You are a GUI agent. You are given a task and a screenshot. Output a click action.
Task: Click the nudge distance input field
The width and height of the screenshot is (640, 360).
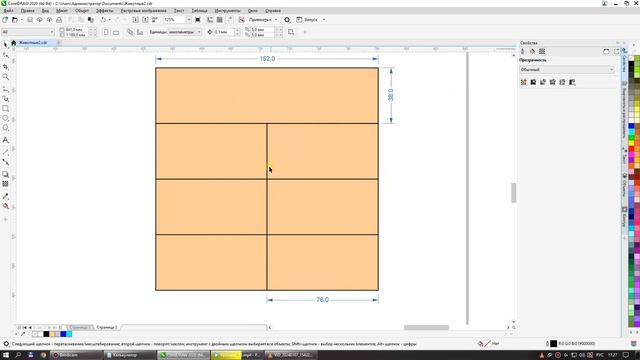[223, 32]
